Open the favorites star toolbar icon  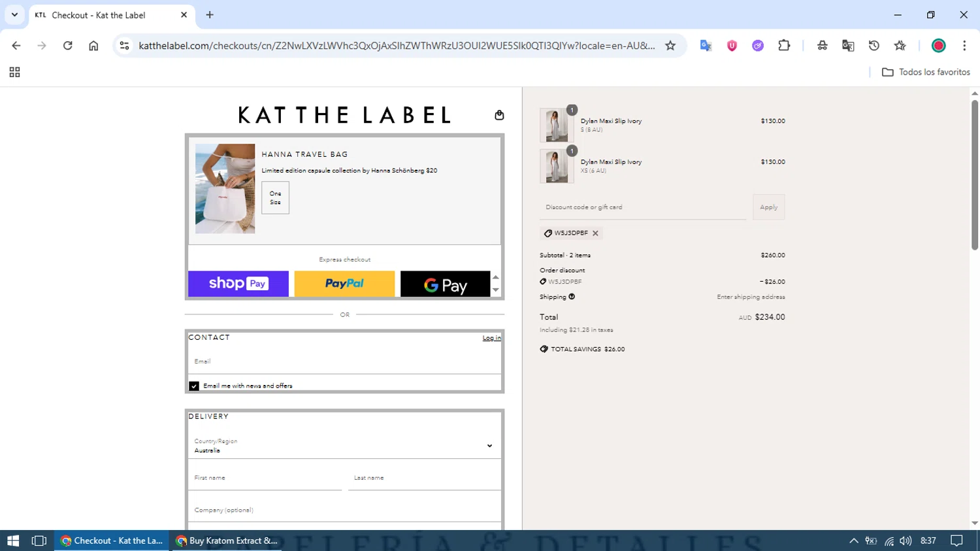pyautogui.click(x=900, y=46)
